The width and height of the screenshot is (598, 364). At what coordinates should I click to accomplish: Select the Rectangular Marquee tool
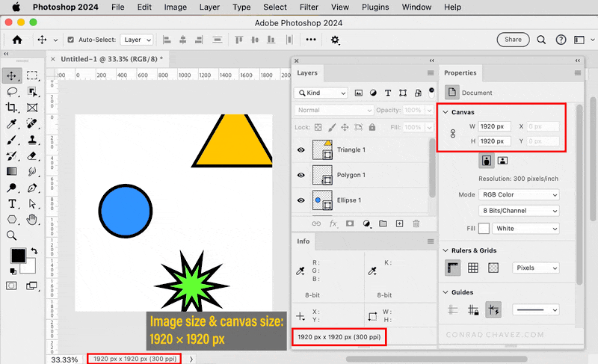tap(32, 75)
